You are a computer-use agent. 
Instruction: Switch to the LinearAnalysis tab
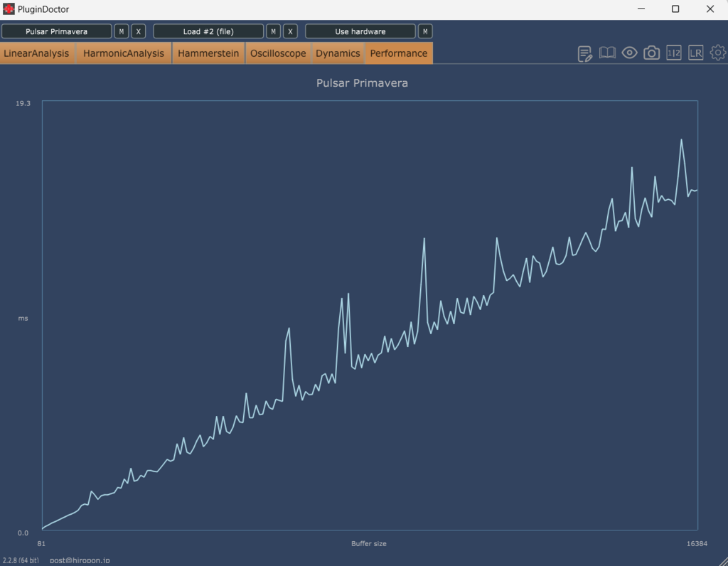coord(37,53)
